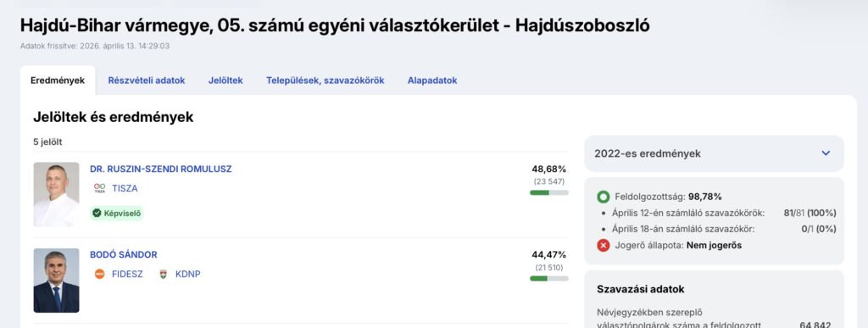
Task: Click the orange FIDESZ party logo icon
Action: [x=100, y=274]
